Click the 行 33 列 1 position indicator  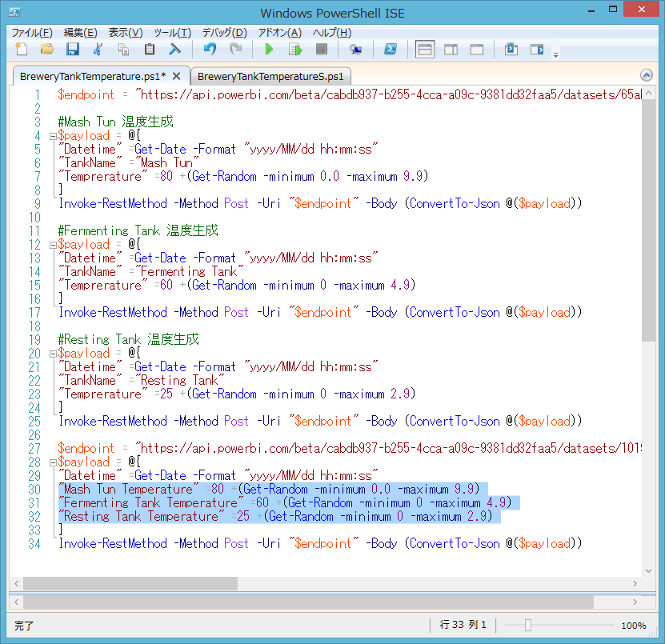(463, 625)
